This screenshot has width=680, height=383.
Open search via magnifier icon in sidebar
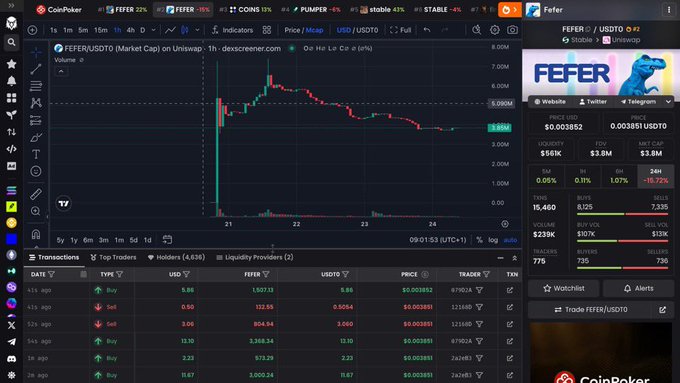click(11, 42)
